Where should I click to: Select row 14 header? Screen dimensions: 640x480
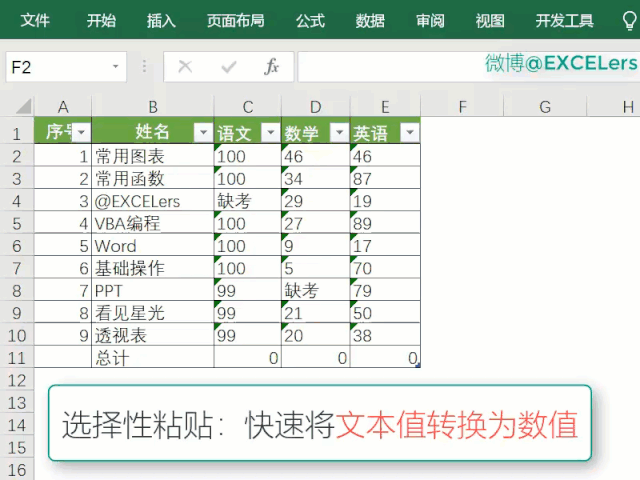click(17, 425)
